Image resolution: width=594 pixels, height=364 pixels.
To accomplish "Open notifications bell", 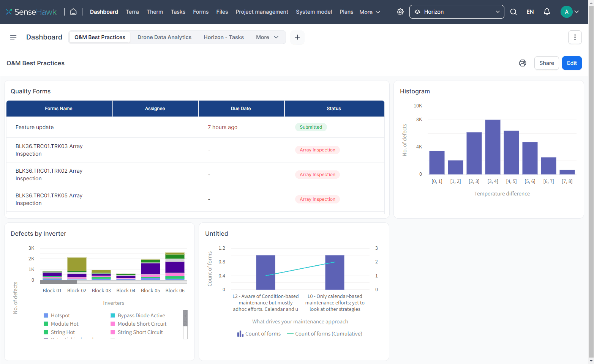I will pyautogui.click(x=547, y=12).
